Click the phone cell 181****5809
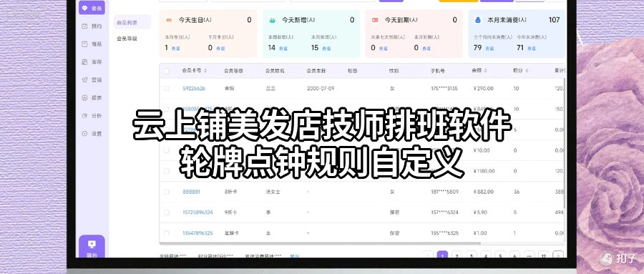This screenshot has height=274, width=644. pyautogui.click(x=445, y=192)
